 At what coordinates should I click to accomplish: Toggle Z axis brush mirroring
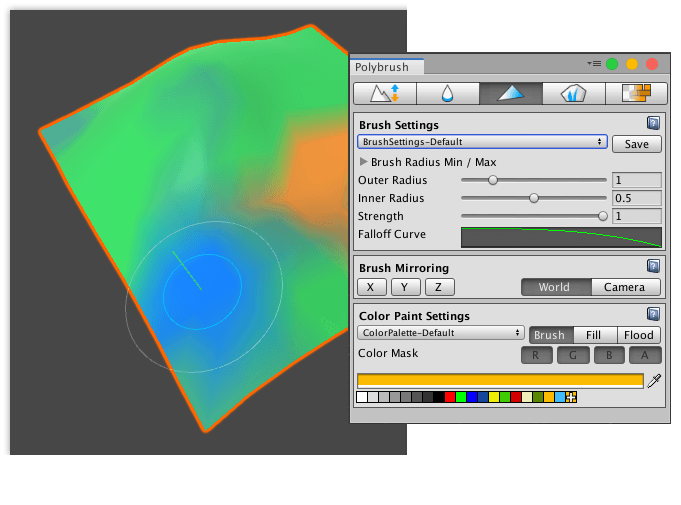(440, 287)
